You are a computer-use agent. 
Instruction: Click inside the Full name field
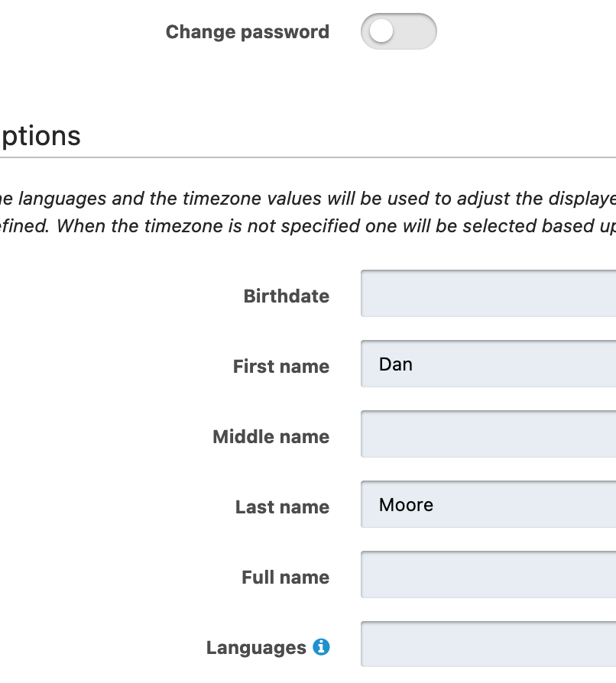pyautogui.click(x=488, y=575)
